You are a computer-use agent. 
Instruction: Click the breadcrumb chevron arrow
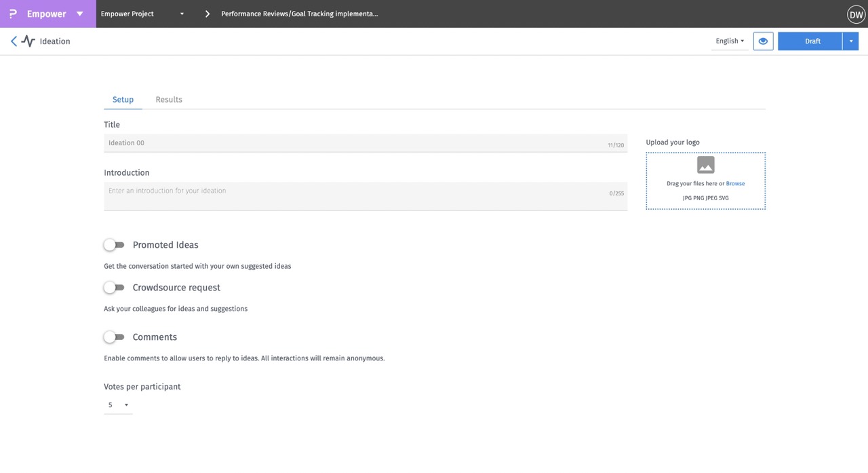pos(208,14)
